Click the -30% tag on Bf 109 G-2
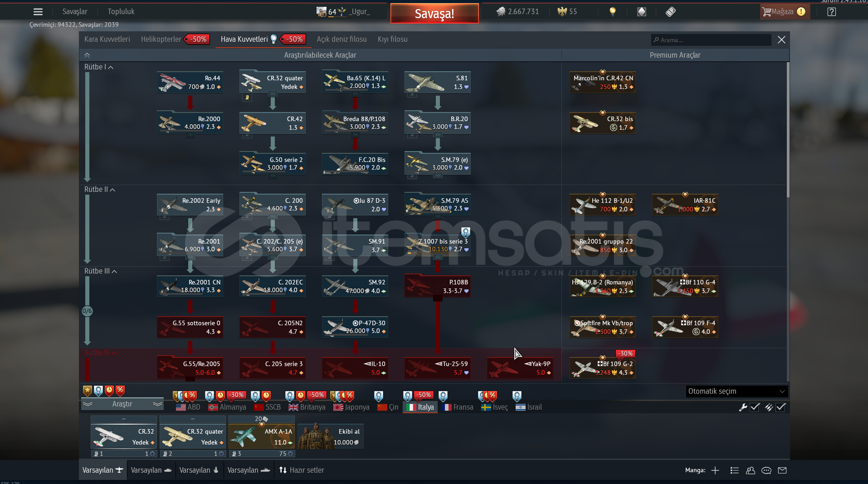This screenshot has width=868, height=484. point(626,353)
